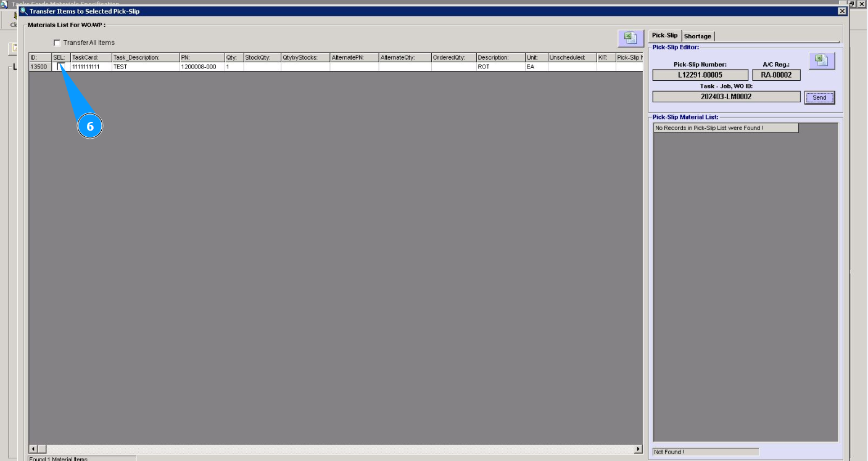Select the TaskCard cell 1111111111
The width and height of the screenshot is (868, 461).
tap(91, 67)
